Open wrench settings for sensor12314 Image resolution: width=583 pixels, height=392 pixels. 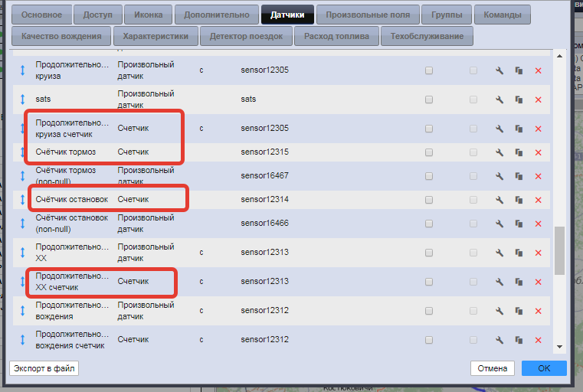coord(499,200)
